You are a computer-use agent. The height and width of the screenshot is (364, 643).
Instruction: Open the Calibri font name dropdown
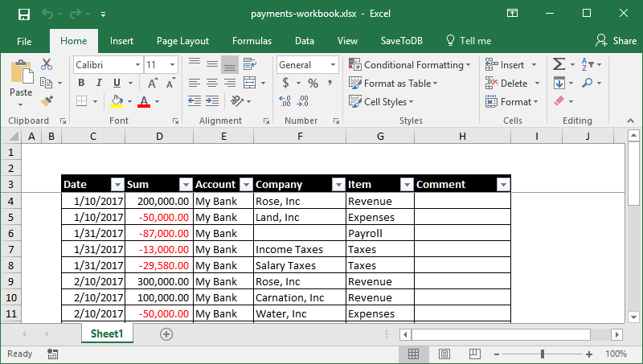[137, 65]
